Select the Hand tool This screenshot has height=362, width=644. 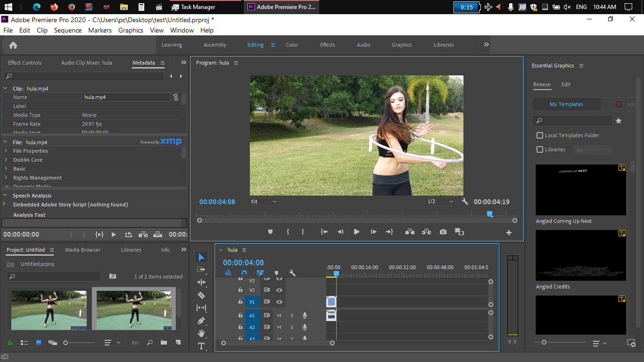(201, 333)
